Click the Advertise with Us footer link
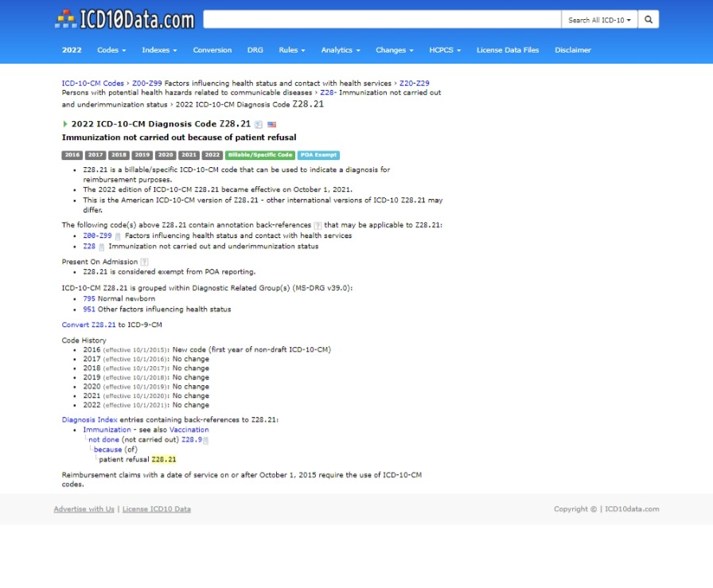 click(x=84, y=509)
